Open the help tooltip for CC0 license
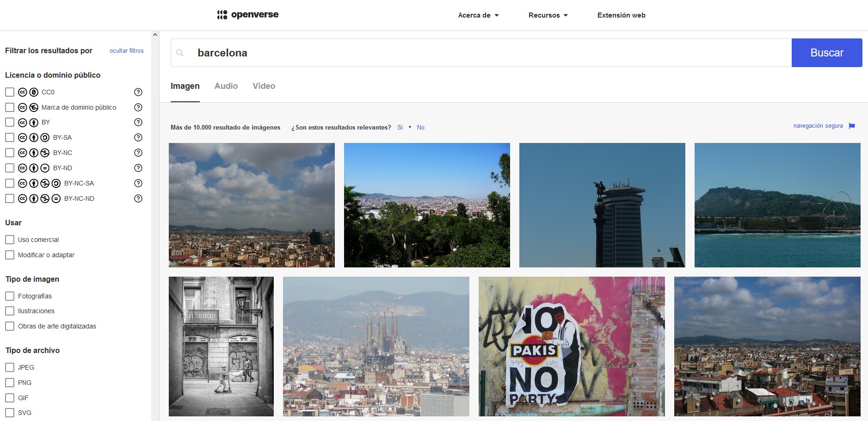 (x=138, y=92)
